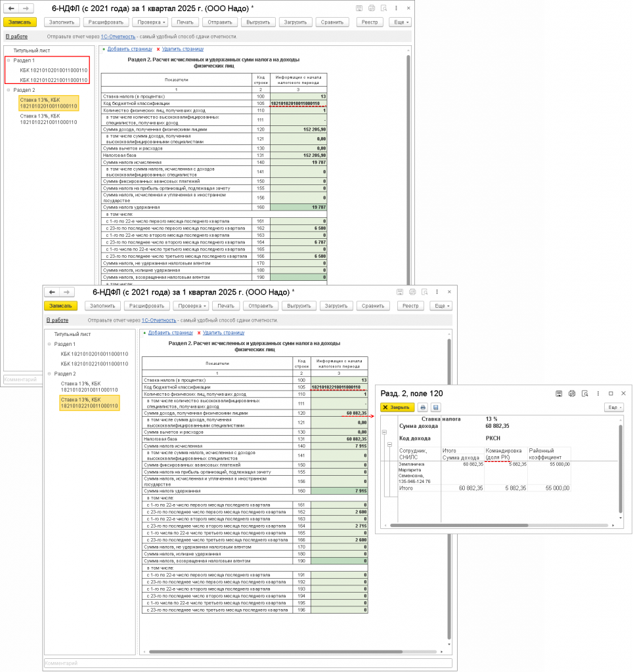Image resolution: width=633 pixels, height=672 pixels.
Task: Open print preview in the back window's title bar
Action: 384,8
